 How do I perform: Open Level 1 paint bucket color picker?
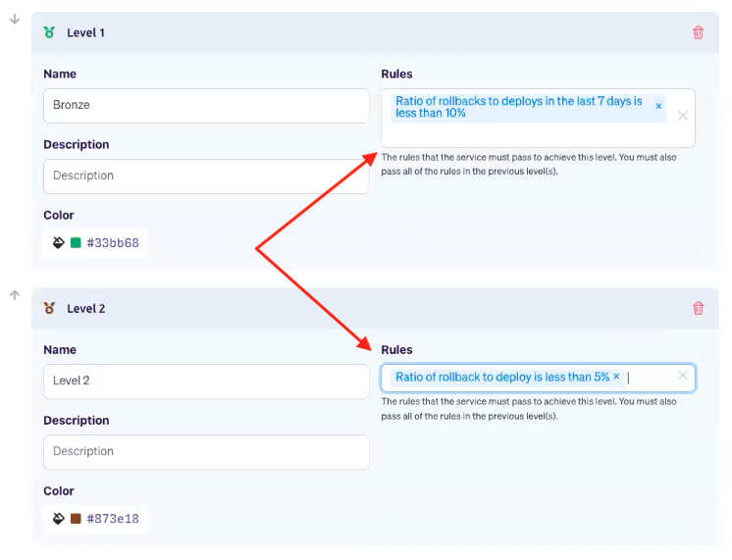(58, 242)
